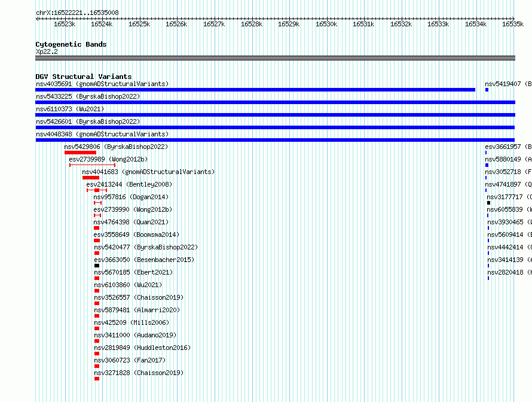Open the nsv3271828 Chaisson2019 label
Viewport: 532px width, 402px height.
pyautogui.click(x=139, y=373)
